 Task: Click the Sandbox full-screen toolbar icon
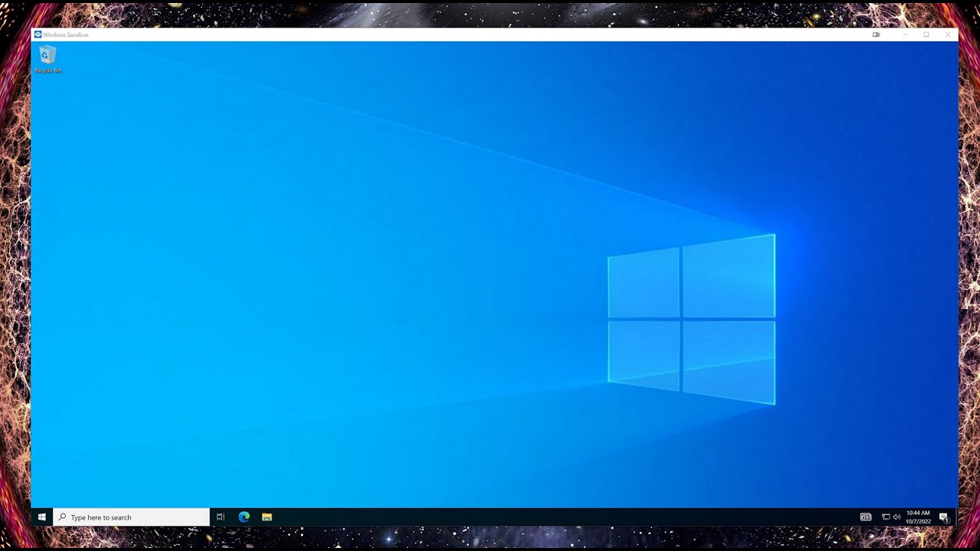(877, 34)
